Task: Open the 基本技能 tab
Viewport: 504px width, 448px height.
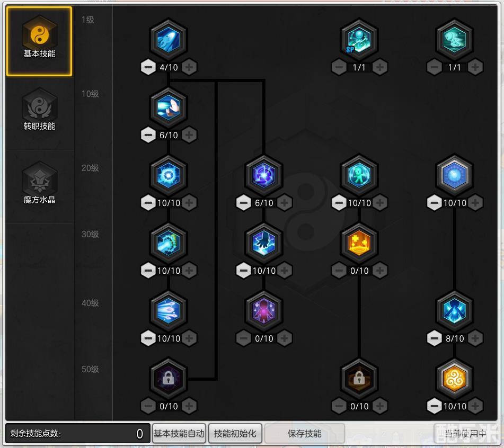Action: click(x=39, y=41)
